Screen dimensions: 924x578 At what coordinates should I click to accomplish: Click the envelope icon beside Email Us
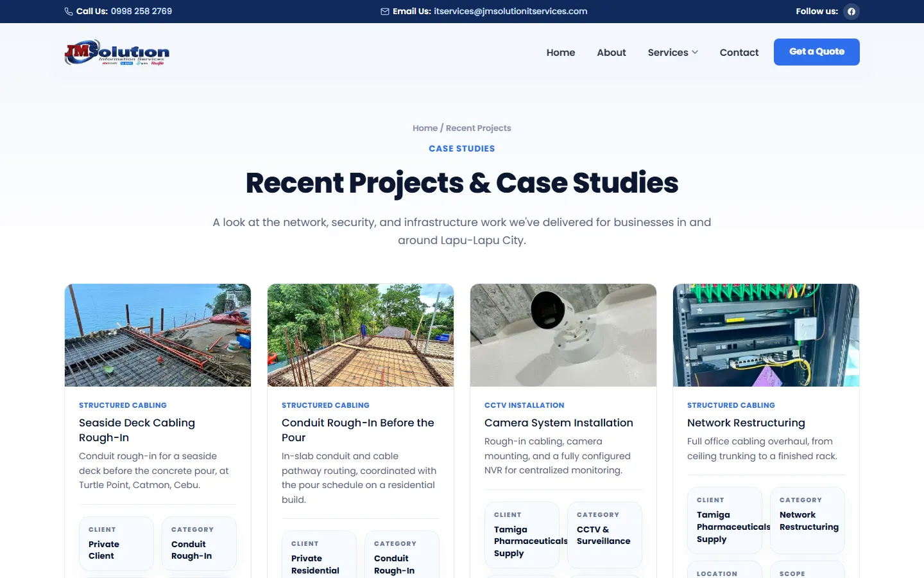pyautogui.click(x=385, y=12)
